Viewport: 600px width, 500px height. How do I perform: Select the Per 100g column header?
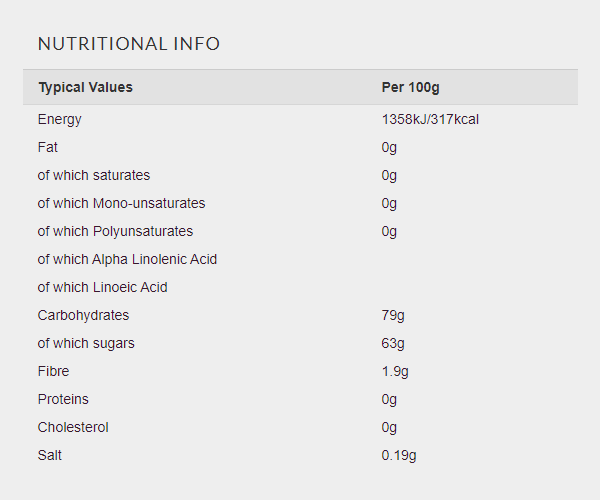click(410, 87)
